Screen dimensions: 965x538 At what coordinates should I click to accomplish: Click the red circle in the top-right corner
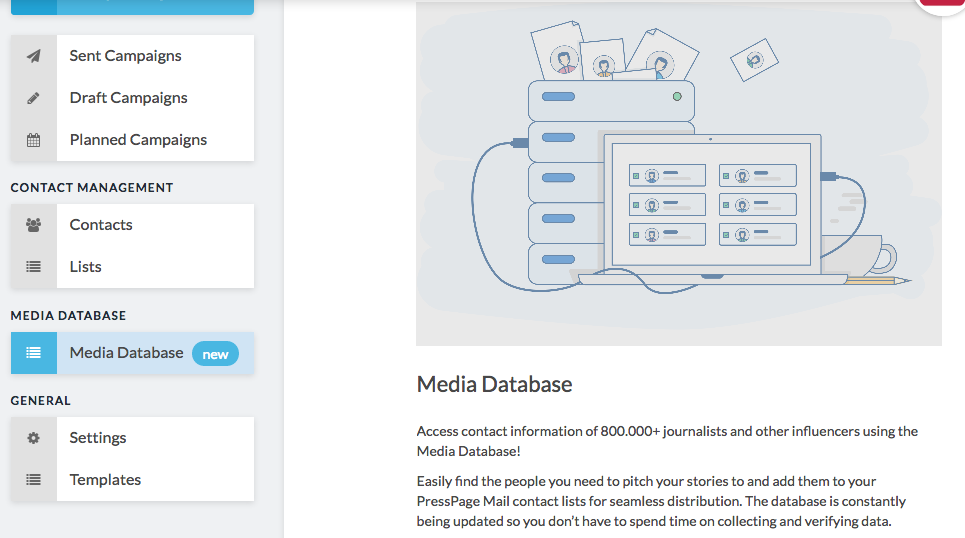[x=945, y=3]
